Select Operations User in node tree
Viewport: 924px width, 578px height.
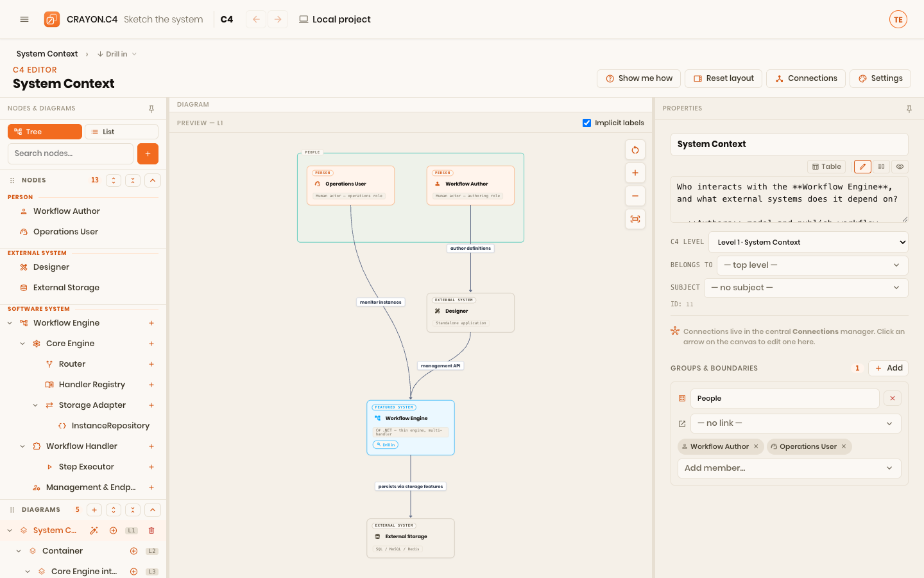coord(65,232)
